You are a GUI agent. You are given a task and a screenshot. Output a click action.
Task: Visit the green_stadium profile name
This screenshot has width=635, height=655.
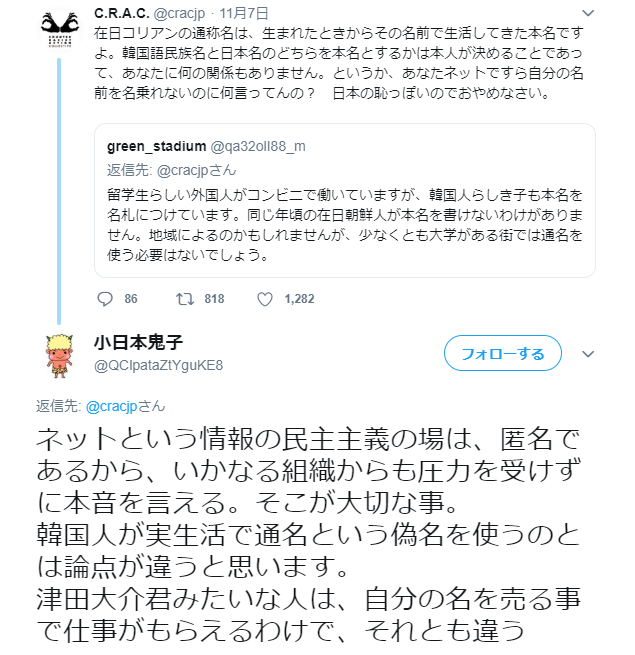click(155, 146)
